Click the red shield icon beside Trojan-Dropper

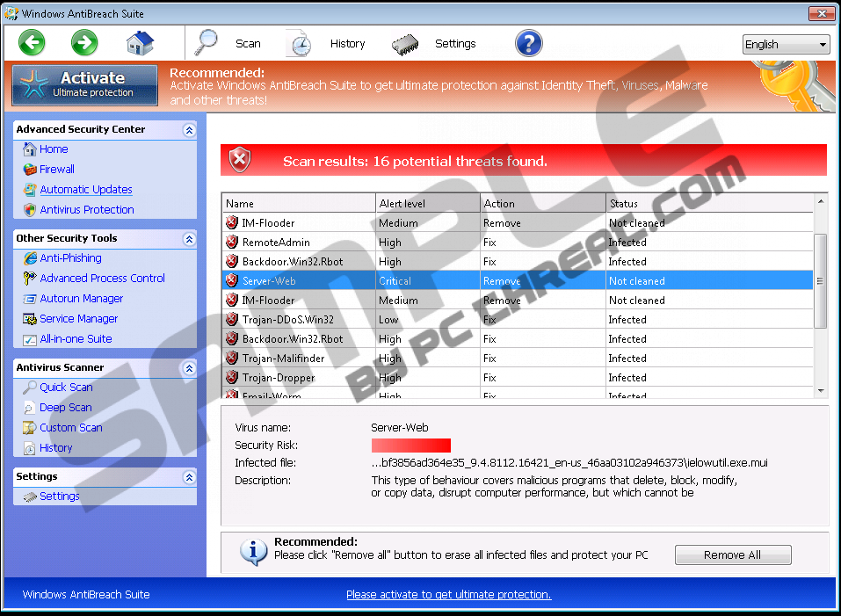(x=232, y=377)
